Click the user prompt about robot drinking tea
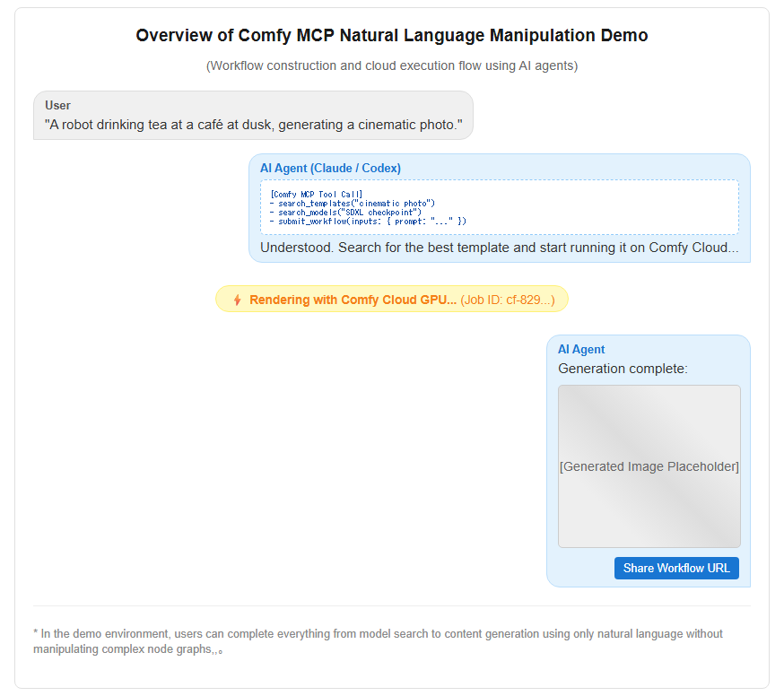This screenshot has width=784, height=696. point(253,125)
